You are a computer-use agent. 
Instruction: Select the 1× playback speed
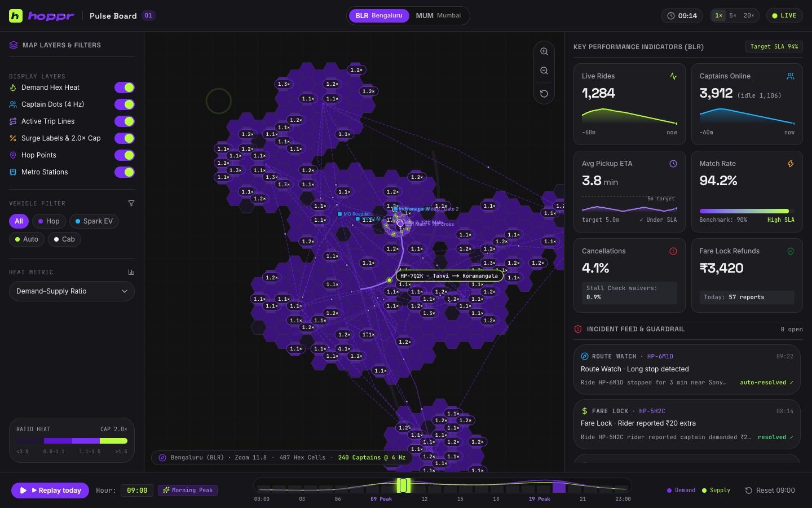719,16
